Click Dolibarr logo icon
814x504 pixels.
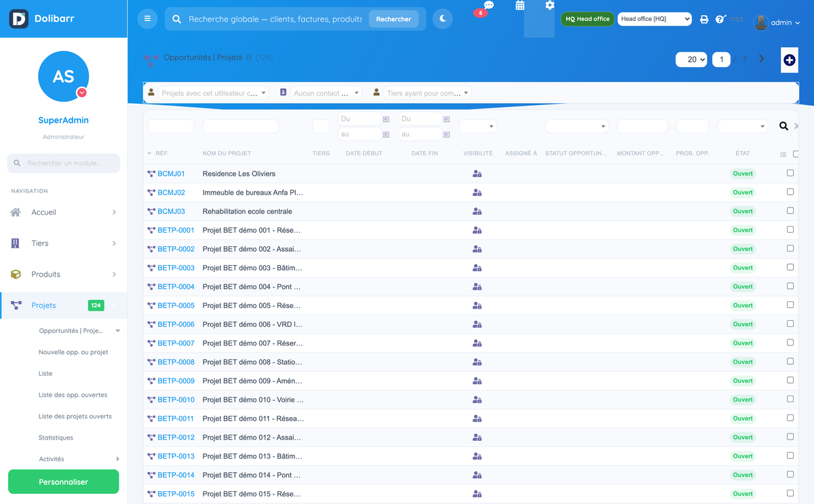19,18
